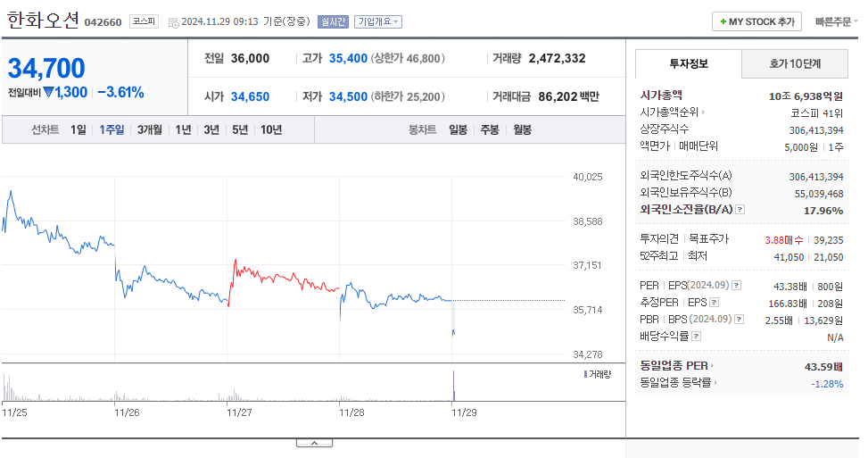
Task: Click the 11/25 date marker on chart axis
Action: pyautogui.click(x=14, y=412)
